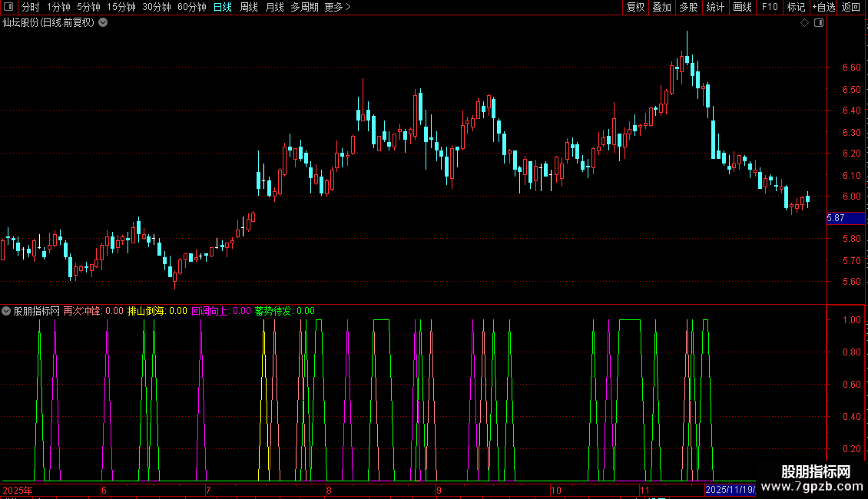Screen dimensions: 868x499
Task: Click the 6.60 price axis label
Action: [x=851, y=68]
